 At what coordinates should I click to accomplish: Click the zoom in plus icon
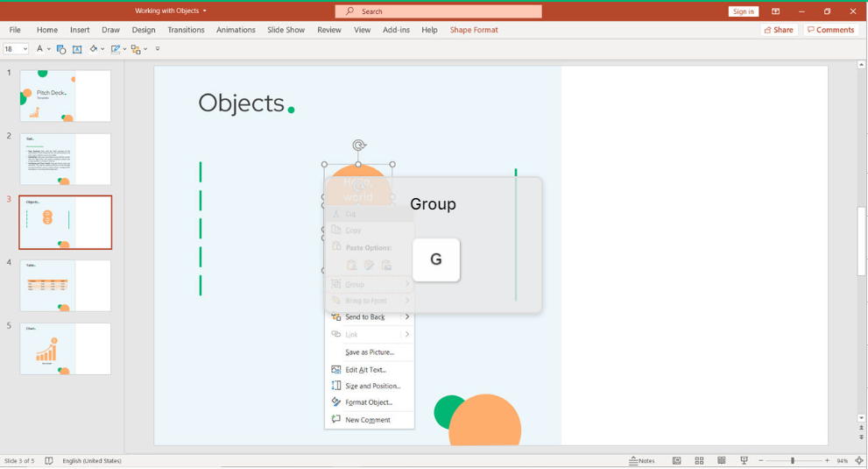pos(827,461)
